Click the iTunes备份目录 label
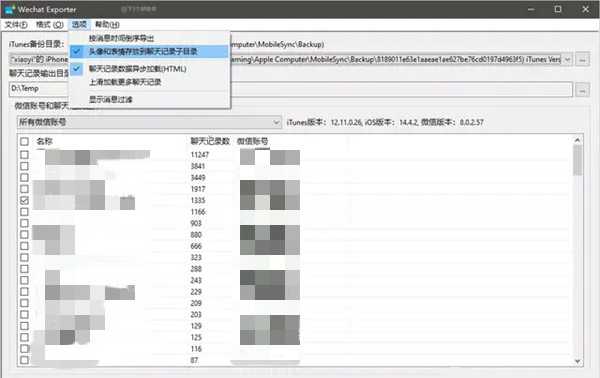Viewport: 600px width, 378px height. tap(37, 44)
